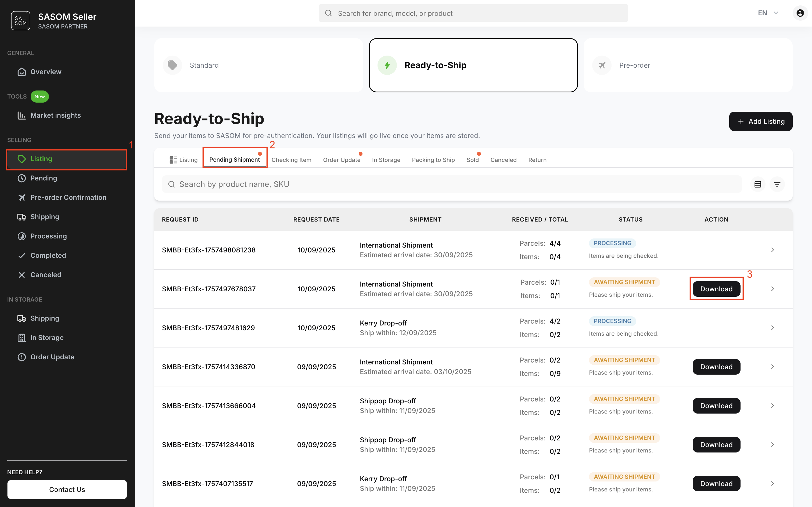
Task: Expand request SMBB-Et3fx-1757413666004 row chevron
Action: [773, 406]
